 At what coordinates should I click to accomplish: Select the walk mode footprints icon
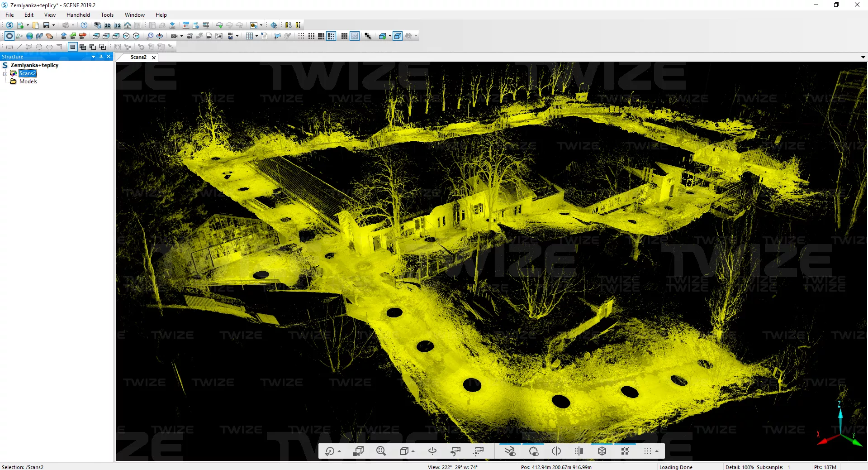click(x=39, y=36)
